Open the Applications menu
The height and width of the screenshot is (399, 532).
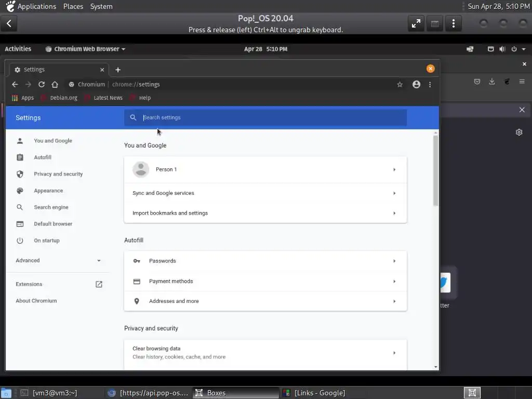[37, 6]
